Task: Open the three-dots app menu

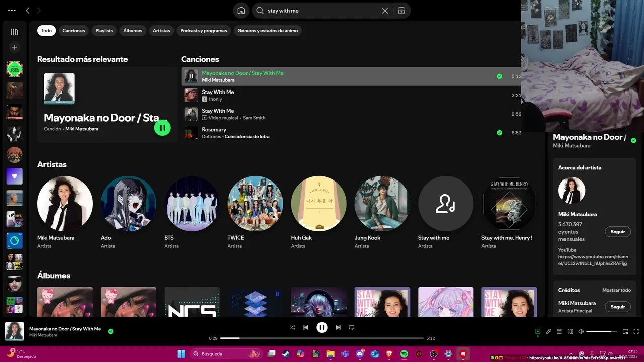Action: (x=12, y=10)
